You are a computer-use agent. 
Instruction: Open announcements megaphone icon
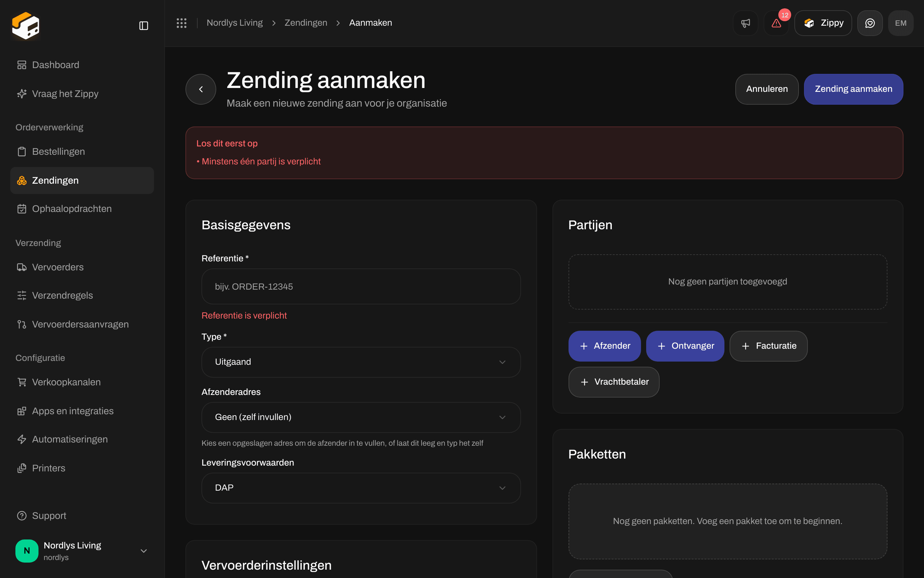pyautogui.click(x=745, y=23)
